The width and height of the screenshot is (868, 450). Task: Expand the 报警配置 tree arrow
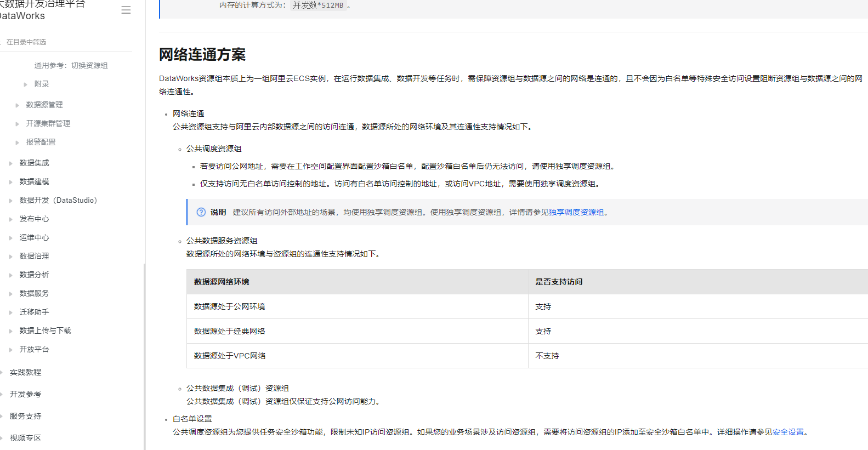[17, 143]
